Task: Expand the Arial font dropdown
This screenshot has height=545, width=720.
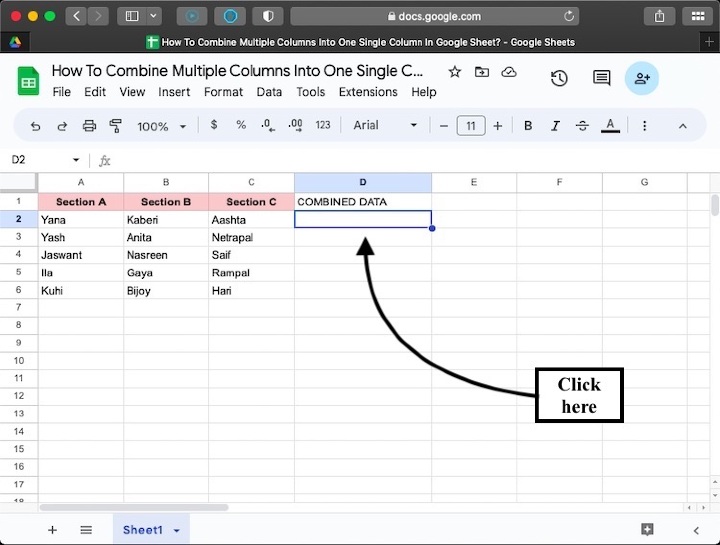Action: click(x=385, y=126)
